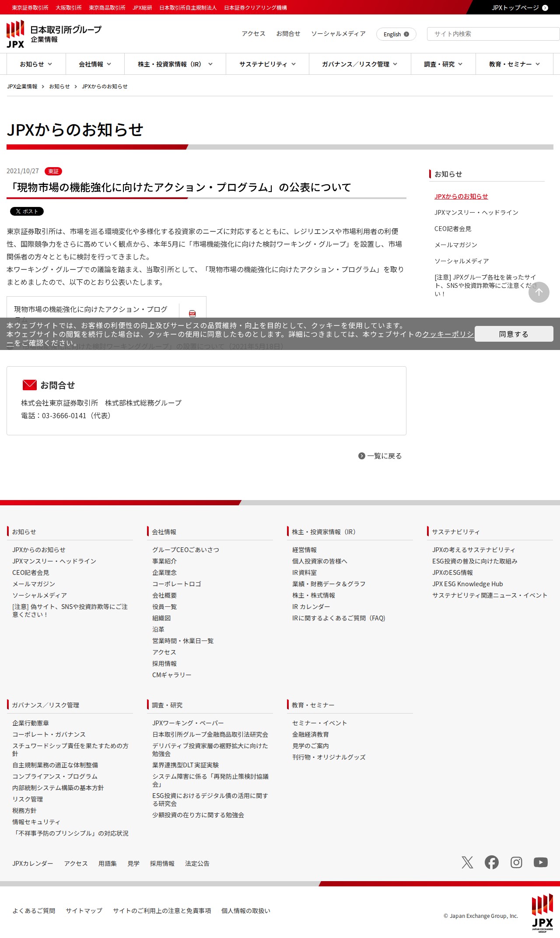Open footer link 営業時間・休業日一覧

click(183, 641)
